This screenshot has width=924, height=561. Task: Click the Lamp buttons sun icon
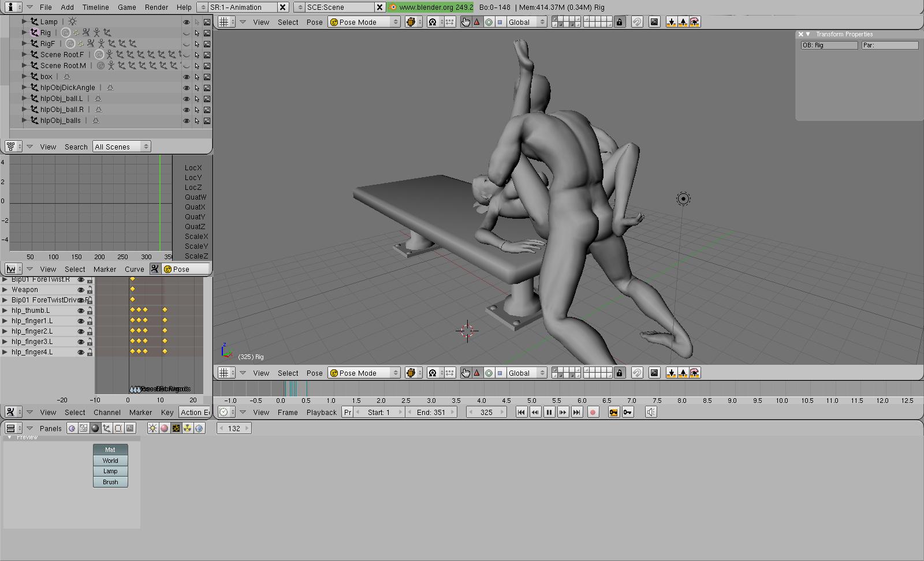point(152,428)
